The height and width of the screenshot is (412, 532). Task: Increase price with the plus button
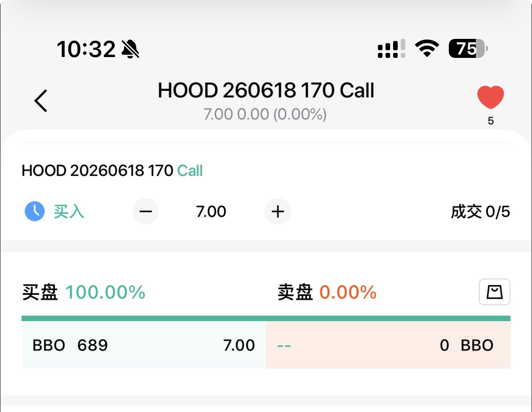pyautogui.click(x=277, y=211)
